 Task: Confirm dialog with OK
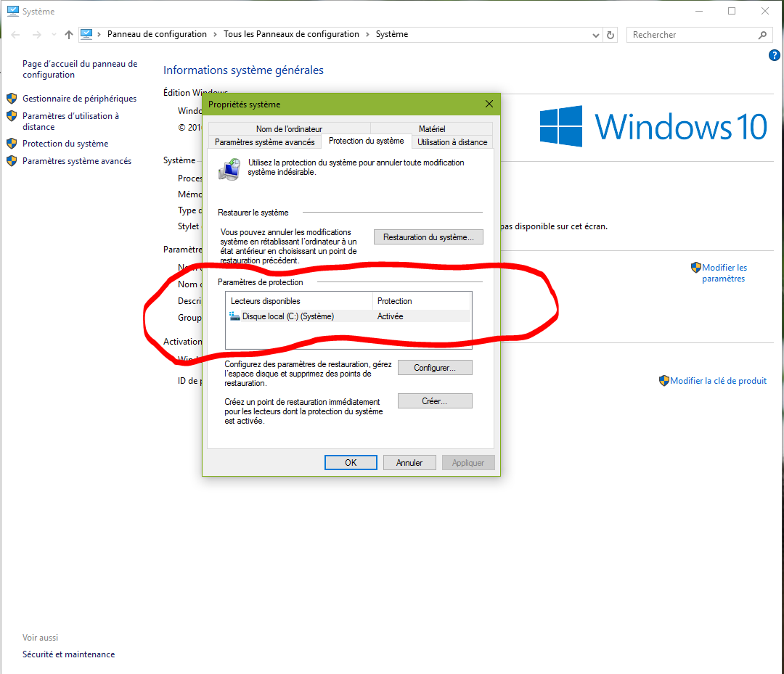point(351,463)
